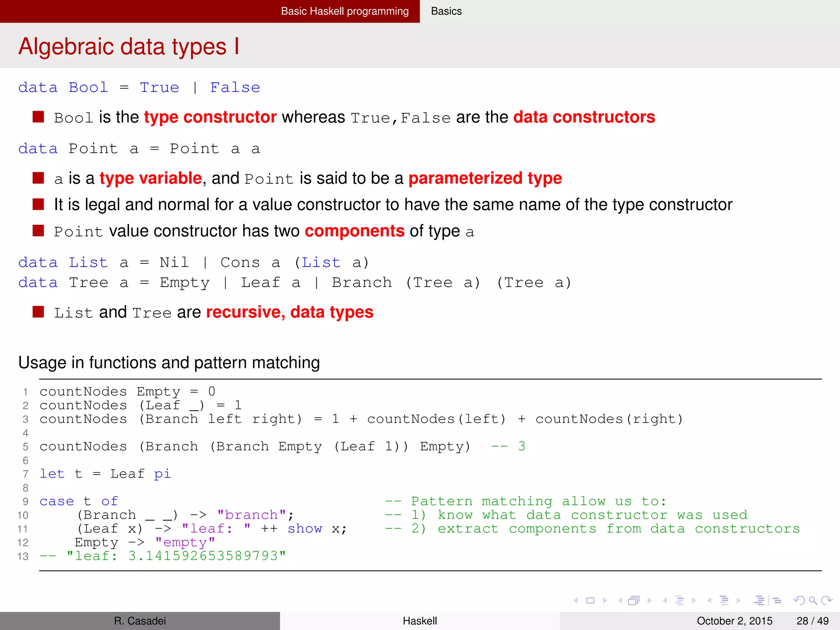Viewport: 840px width, 630px height.
Task: Click code line 'countNodes (Leaf _) = 1'
Action: pos(141,406)
